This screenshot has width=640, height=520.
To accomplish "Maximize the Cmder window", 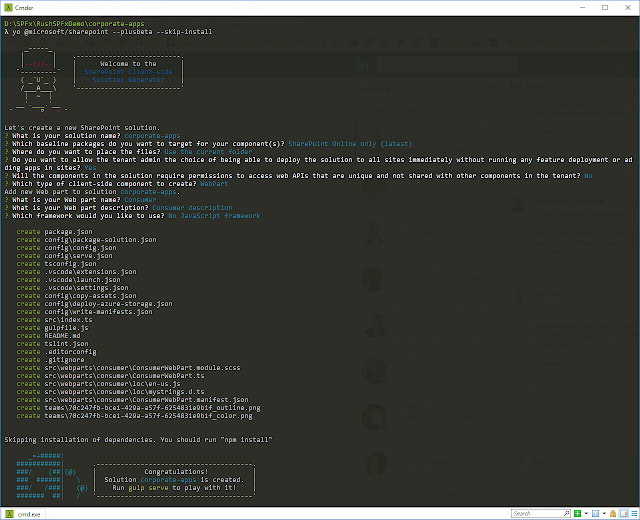I will click(x=605, y=8).
